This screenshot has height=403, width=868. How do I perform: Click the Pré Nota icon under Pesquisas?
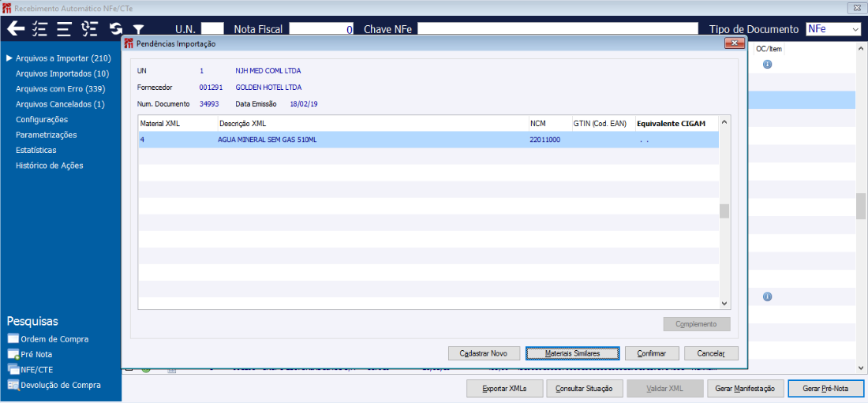[13, 354]
